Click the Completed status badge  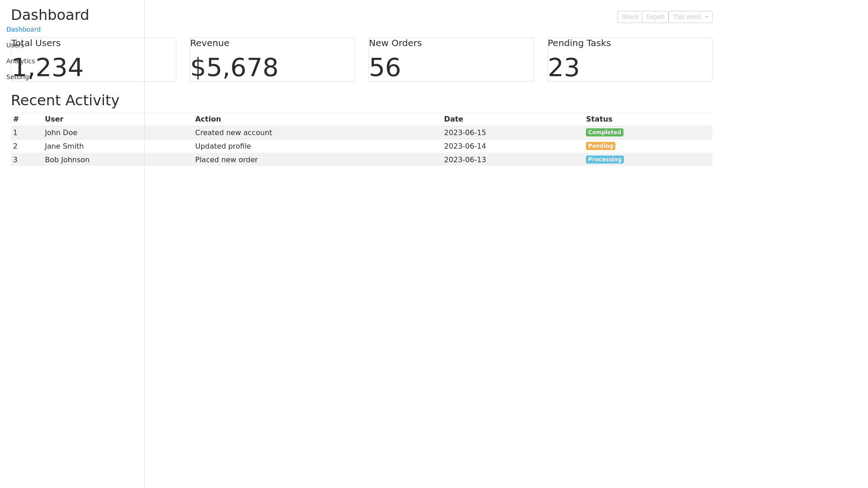coord(604,132)
